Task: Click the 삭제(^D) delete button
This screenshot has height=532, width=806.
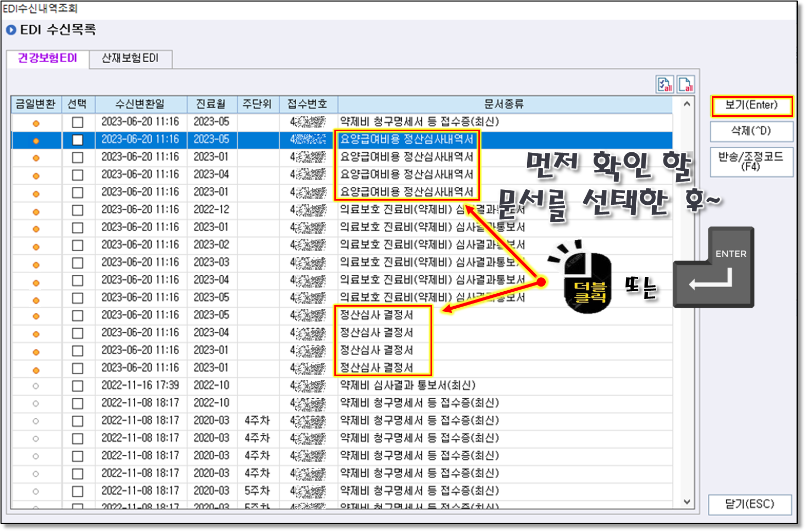Action: (751, 131)
